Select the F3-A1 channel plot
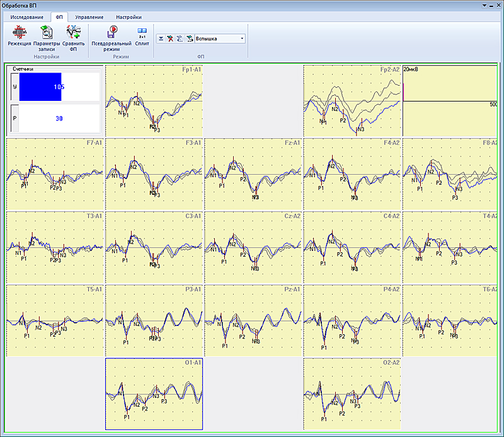 click(154, 175)
